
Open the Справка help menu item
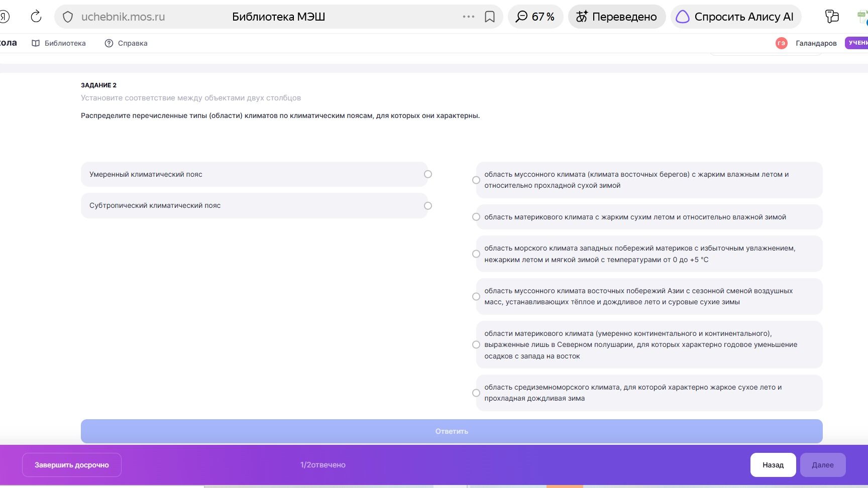pyautogui.click(x=126, y=43)
